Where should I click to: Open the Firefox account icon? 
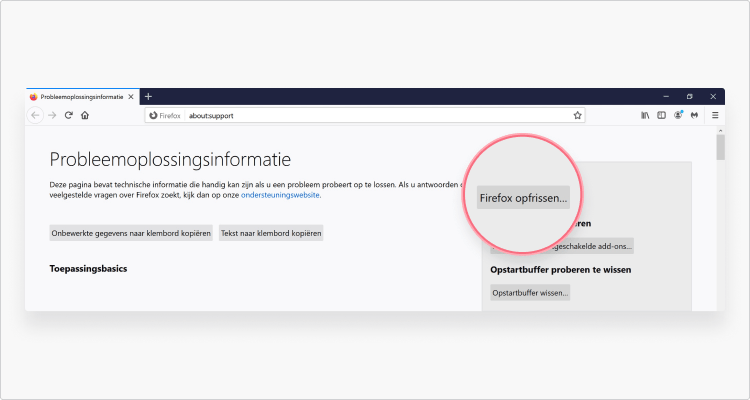[x=678, y=115]
